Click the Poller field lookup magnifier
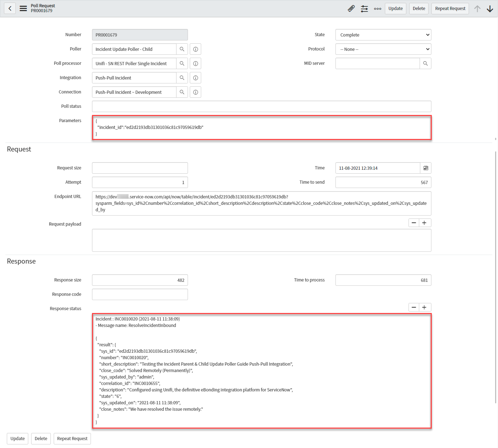498x448 pixels. click(182, 49)
